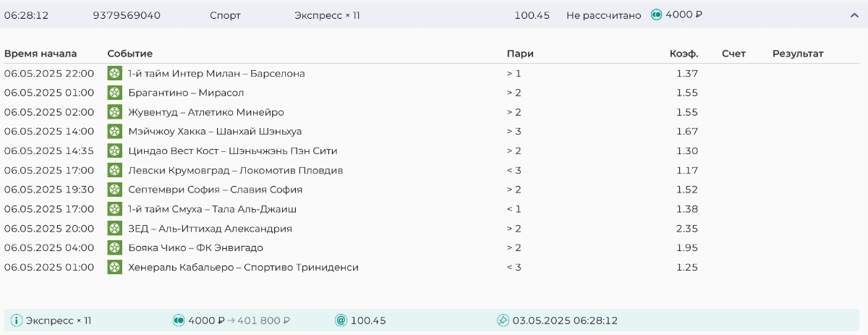Image resolution: width=868 pixels, height=335 pixels.
Task: Click football icon beside ЗЕД – Аль-Иттихад
Action: tap(114, 229)
